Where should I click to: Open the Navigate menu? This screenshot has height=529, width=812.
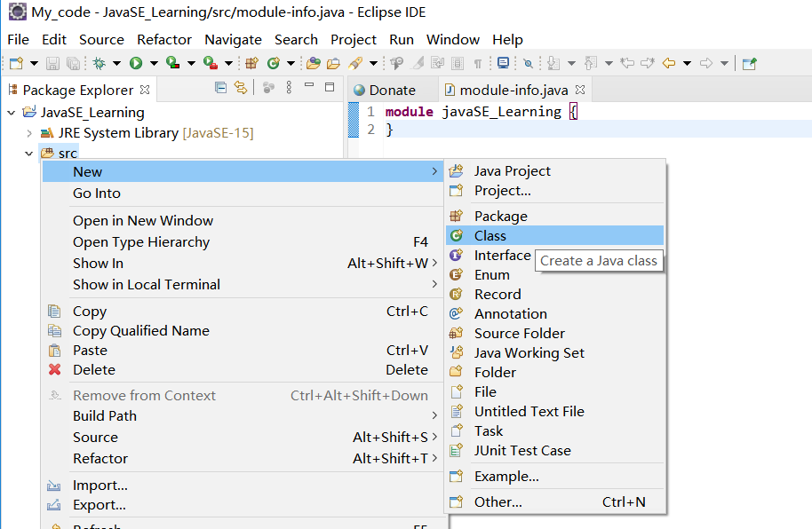pos(233,40)
